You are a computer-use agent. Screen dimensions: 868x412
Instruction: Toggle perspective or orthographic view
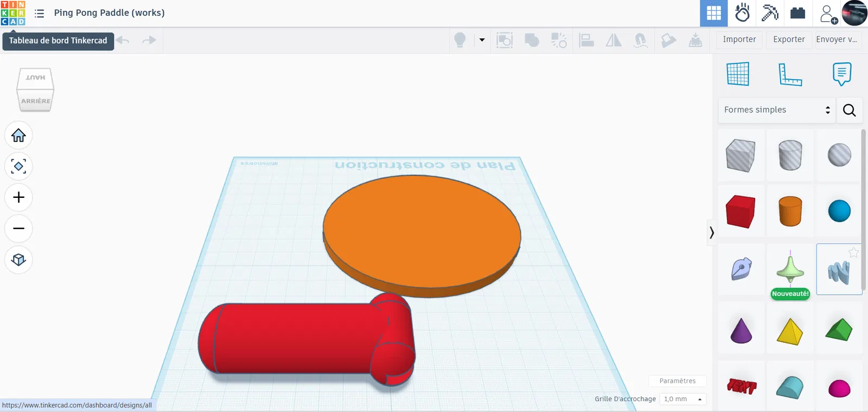[18, 260]
